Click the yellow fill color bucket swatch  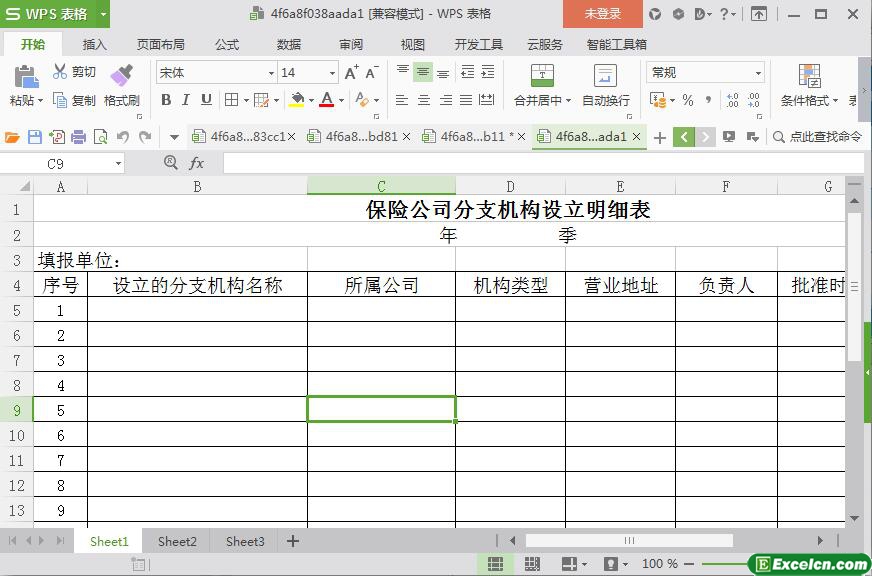(x=297, y=100)
